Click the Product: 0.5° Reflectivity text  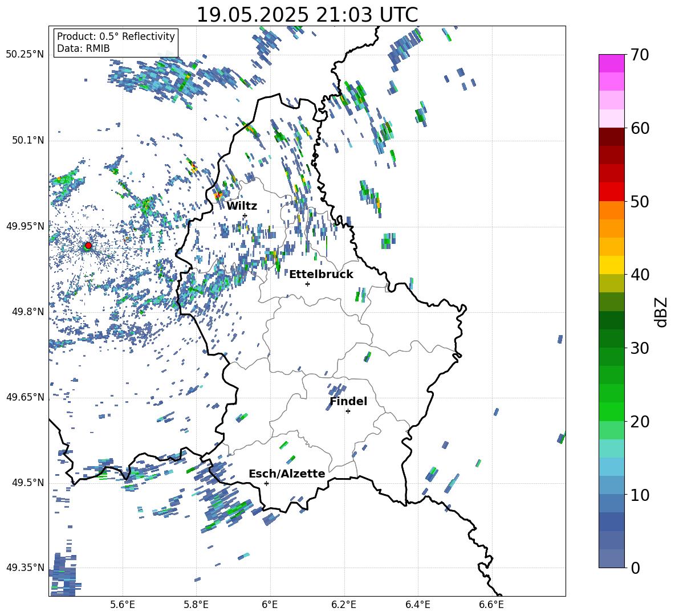coord(116,36)
